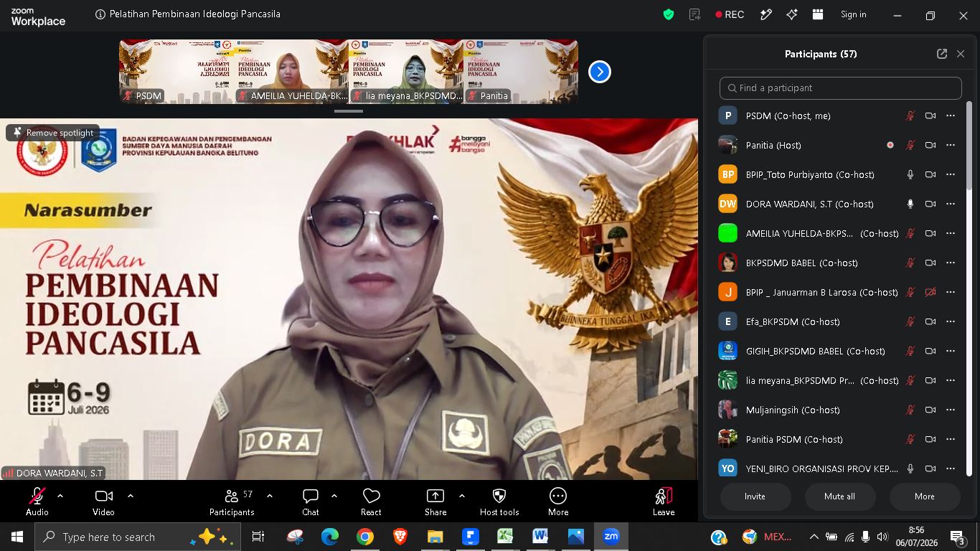This screenshot has height=551, width=980.
Task: Open the Chat panel icon
Action: [x=311, y=496]
